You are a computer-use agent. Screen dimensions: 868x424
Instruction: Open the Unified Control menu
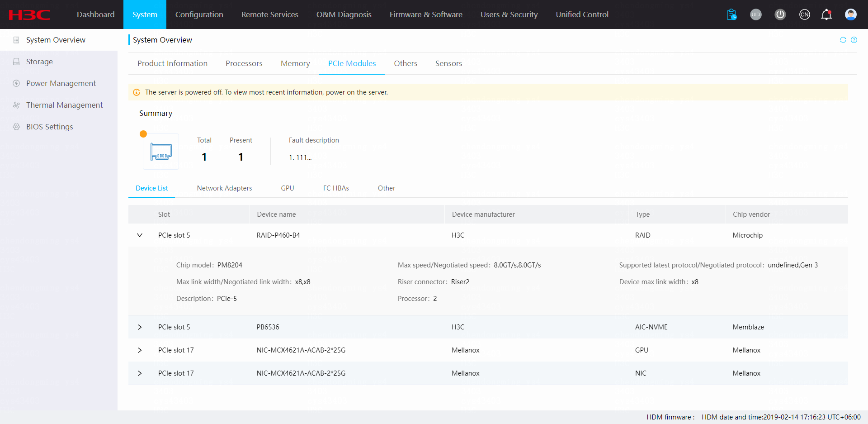coord(582,14)
